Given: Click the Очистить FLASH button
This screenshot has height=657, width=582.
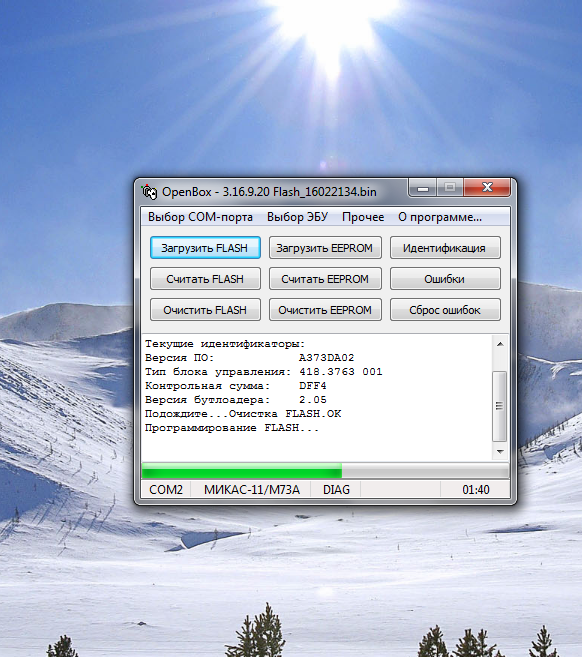Looking at the screenshot, I should coord(205,310).
